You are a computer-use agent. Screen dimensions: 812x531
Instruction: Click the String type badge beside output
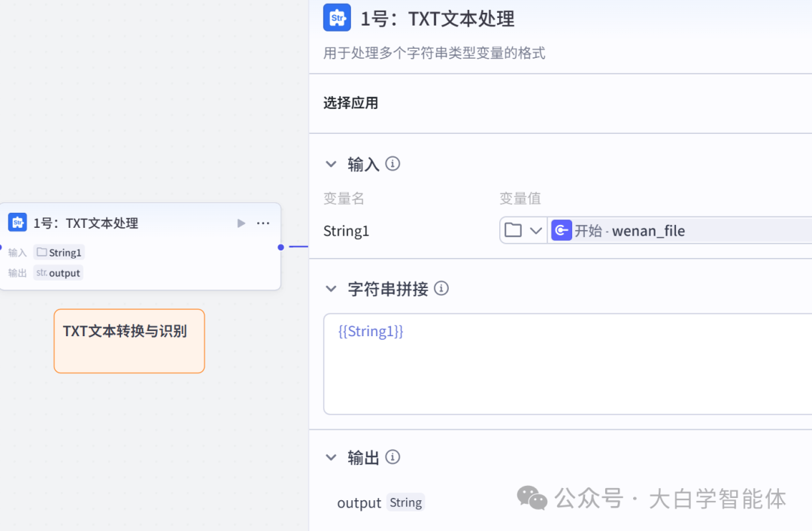click(x=406, y=502)
